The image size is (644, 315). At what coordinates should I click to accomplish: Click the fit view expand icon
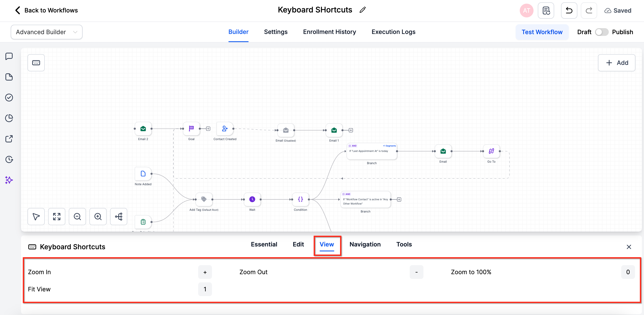click(x=57, y=217)
